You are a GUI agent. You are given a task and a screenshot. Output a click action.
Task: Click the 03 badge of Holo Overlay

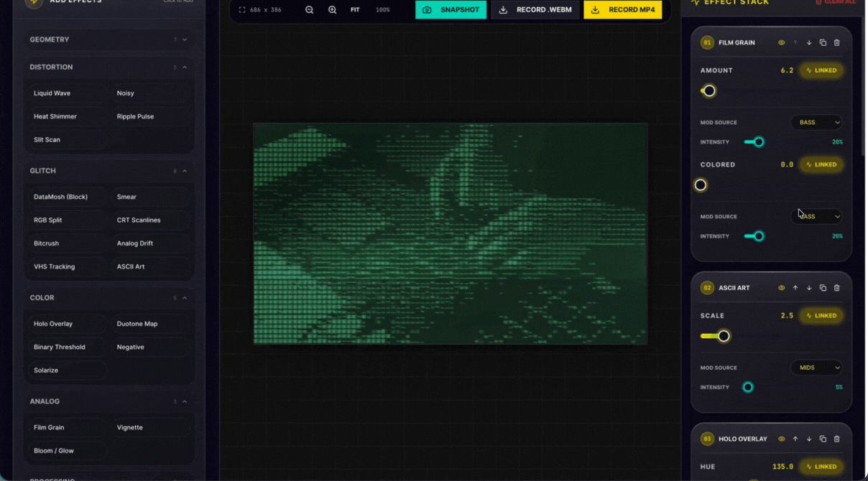[x=707, y=439]
